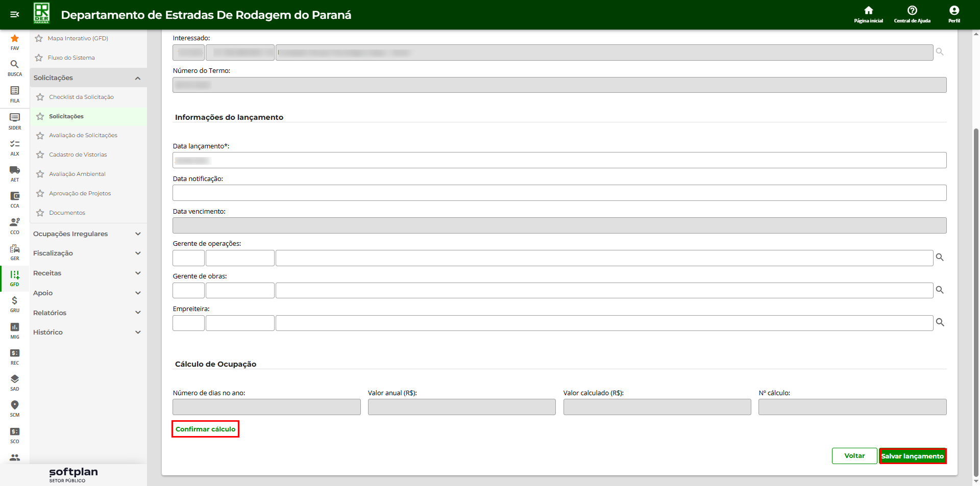Click the Confirmar cálculo button
Viewport: 980px width, 486px height.
[205, 429]
